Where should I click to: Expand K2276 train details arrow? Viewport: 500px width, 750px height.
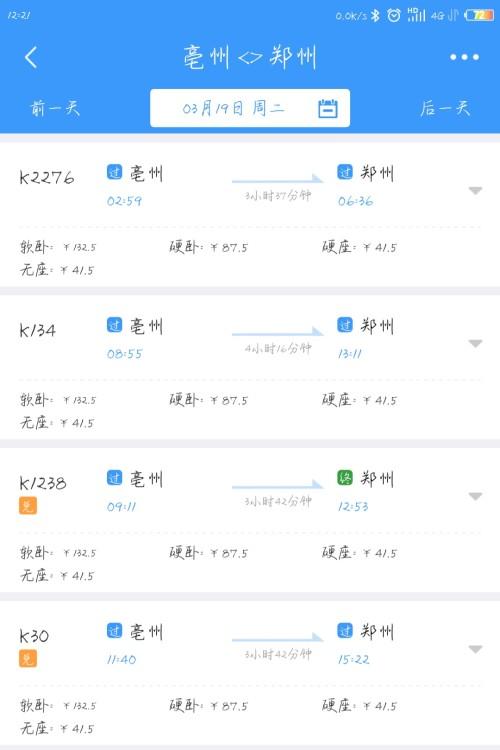[475, 191]
